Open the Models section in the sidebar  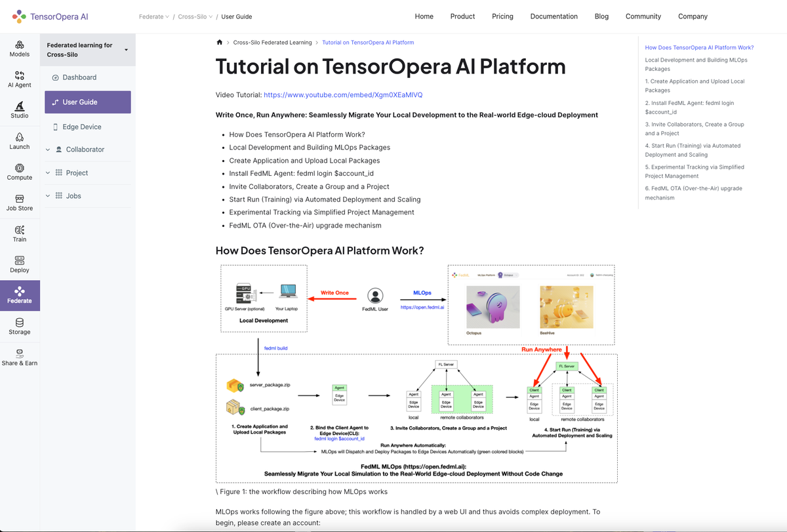(19, 49)
